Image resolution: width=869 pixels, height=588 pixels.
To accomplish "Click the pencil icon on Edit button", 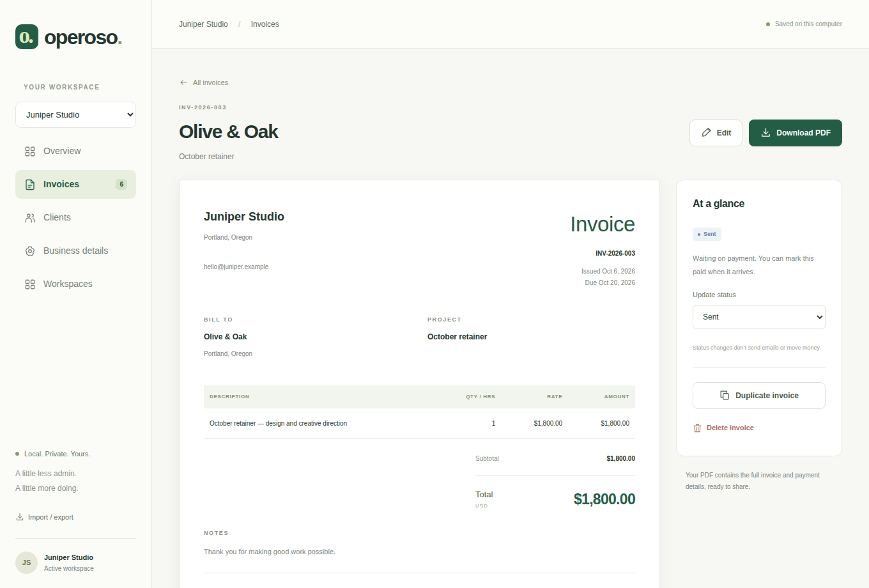I will coord(706,132).
